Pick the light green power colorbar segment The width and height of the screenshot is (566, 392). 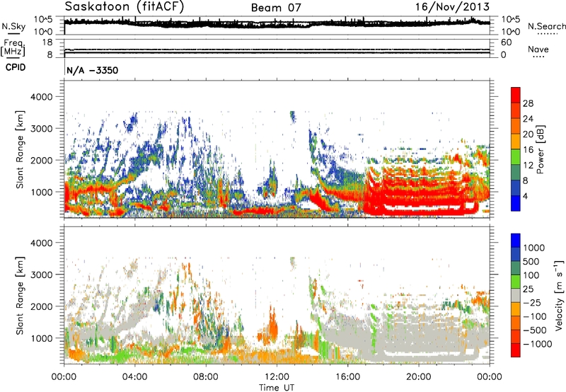click(x=516, y=157)
